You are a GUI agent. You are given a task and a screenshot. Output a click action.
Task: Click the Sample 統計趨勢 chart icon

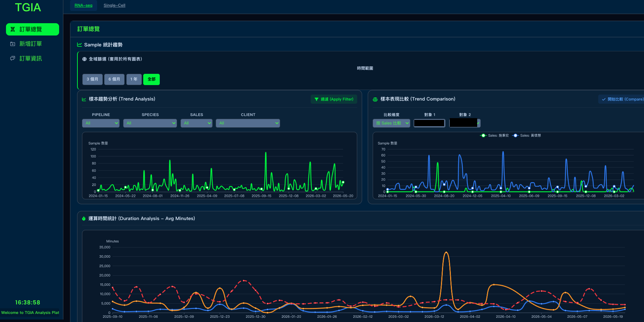click(x=80, y=45)
